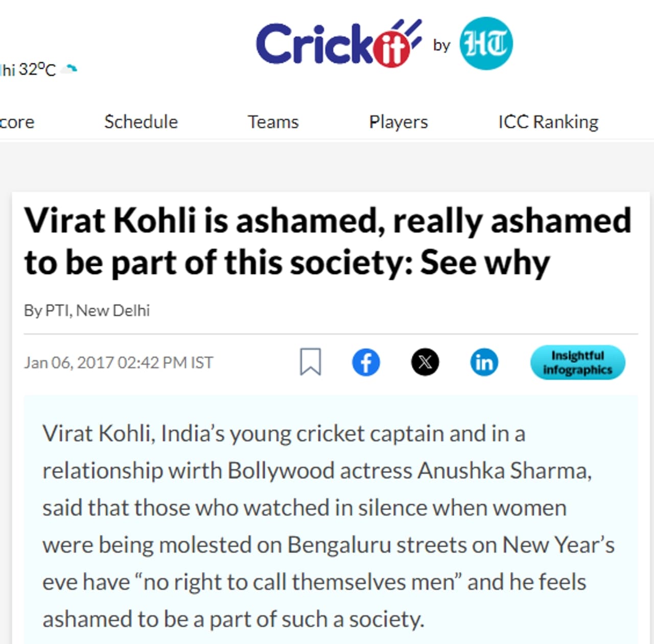
Task: Go to the Teams section
Action: [x=273, y=122]
